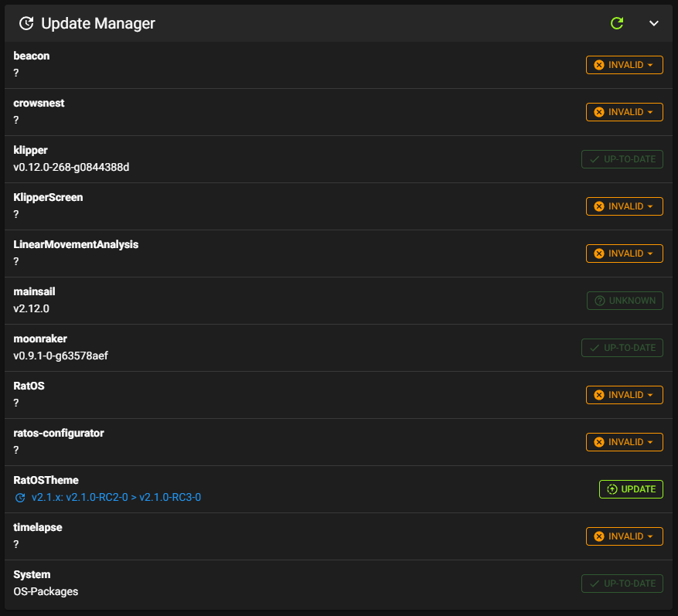Screen dimensions: 678x616
Task: Click the RatOSTheme blue refresh icon
Action: (x=20, y=498)
